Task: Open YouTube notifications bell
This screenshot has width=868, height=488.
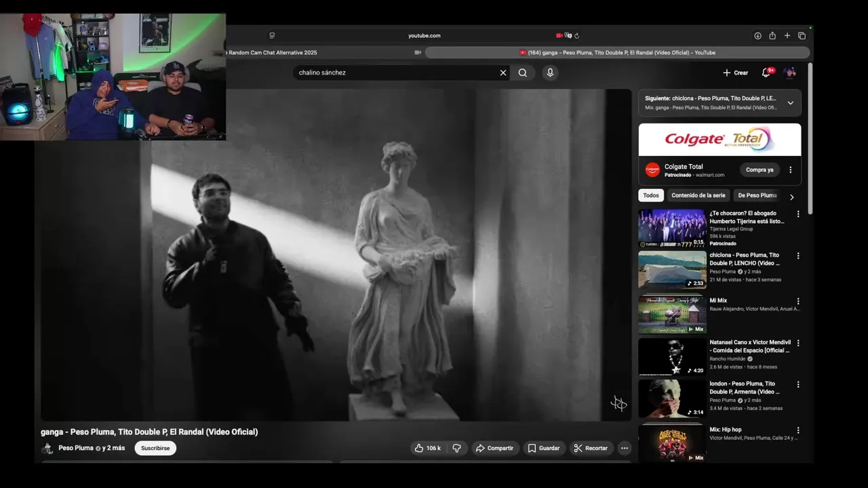Action: tap(766, 73)
